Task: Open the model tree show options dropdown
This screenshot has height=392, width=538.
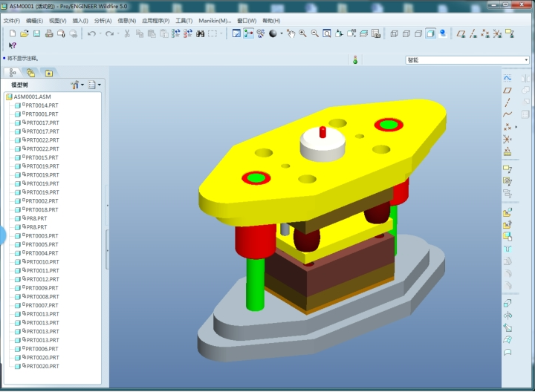Action: 94,85
